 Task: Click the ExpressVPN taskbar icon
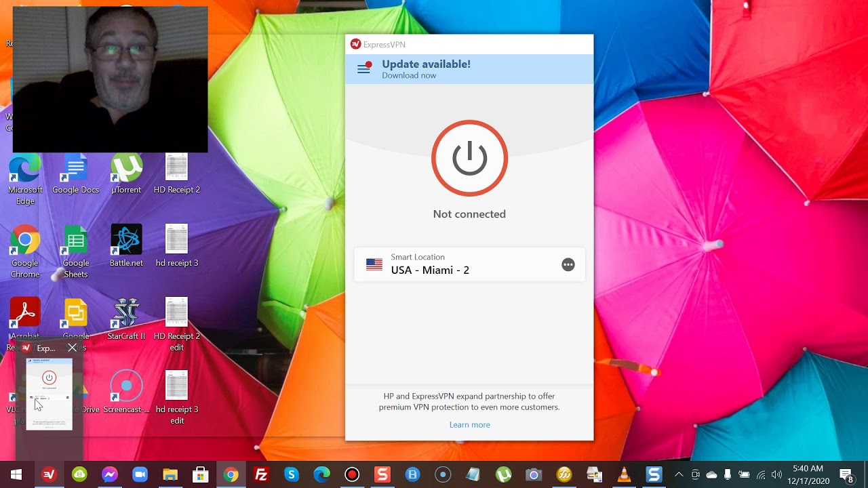click(x=48, y=474)
